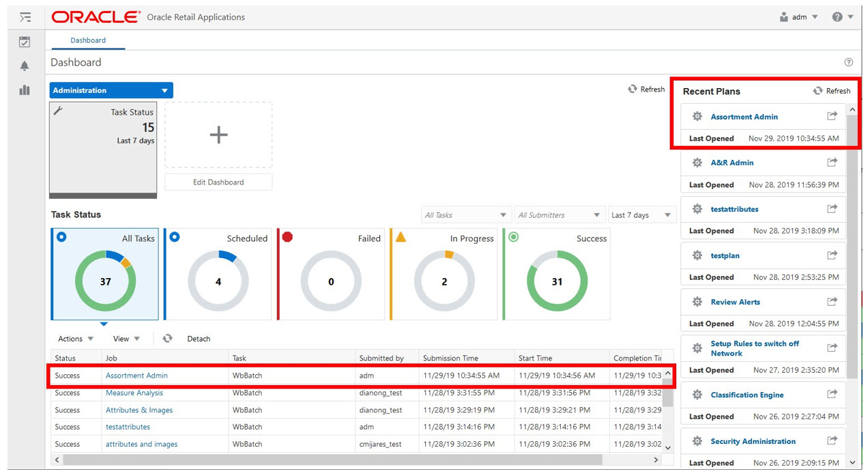The width and height of the screenshot is (868, 476).
Task: Open the View menu
Action: (126, 339)
